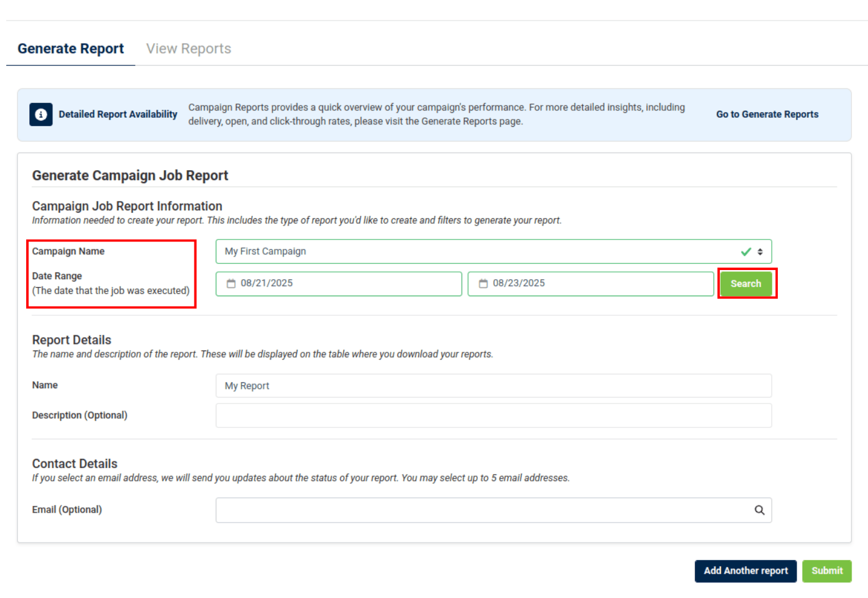868x598 pixels.
Task: Click the info icon in the availability banner
Action: pyautogui.click(x=41, y=115)
